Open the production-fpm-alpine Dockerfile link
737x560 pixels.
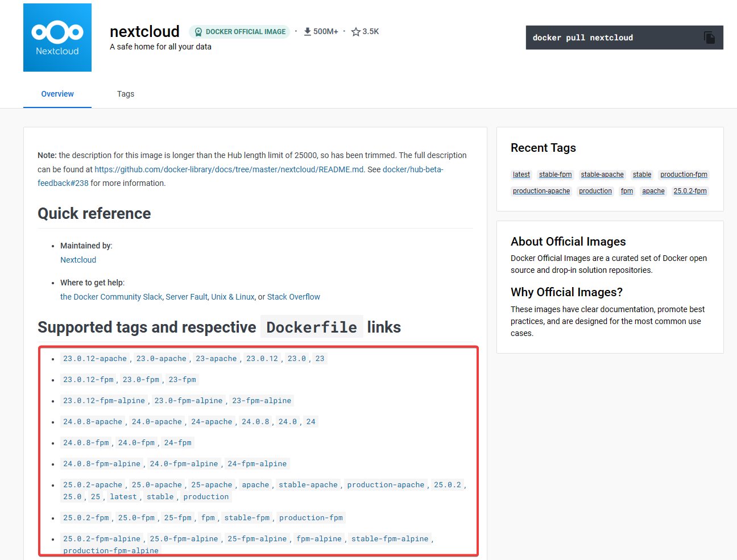111,550
